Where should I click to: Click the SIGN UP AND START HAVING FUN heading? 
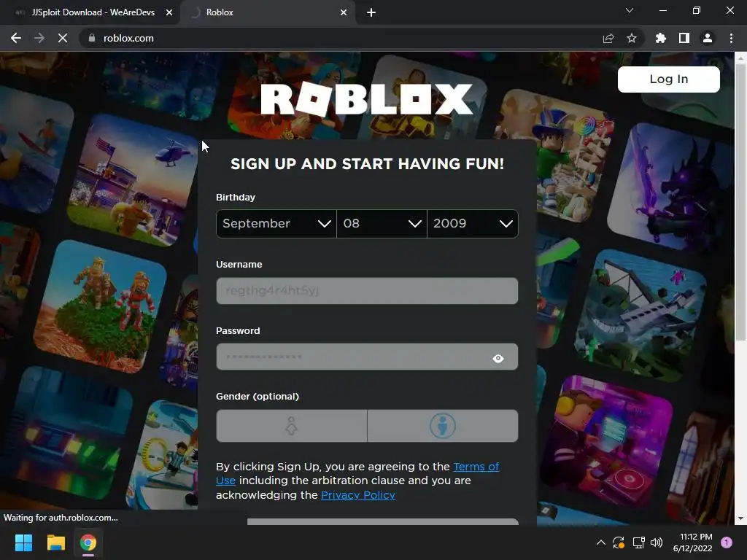pyautogui.click(x=367, y=164)
